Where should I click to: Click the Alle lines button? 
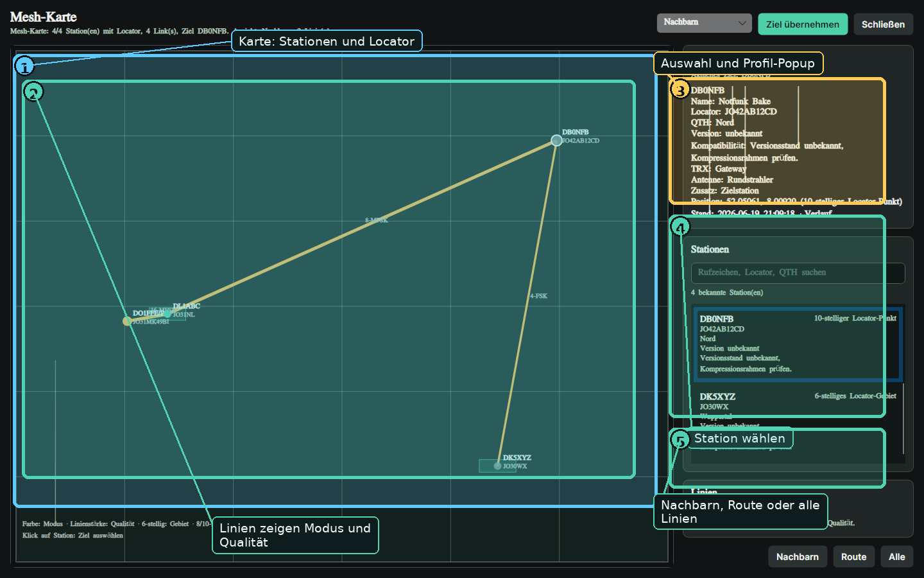(896, 557)
